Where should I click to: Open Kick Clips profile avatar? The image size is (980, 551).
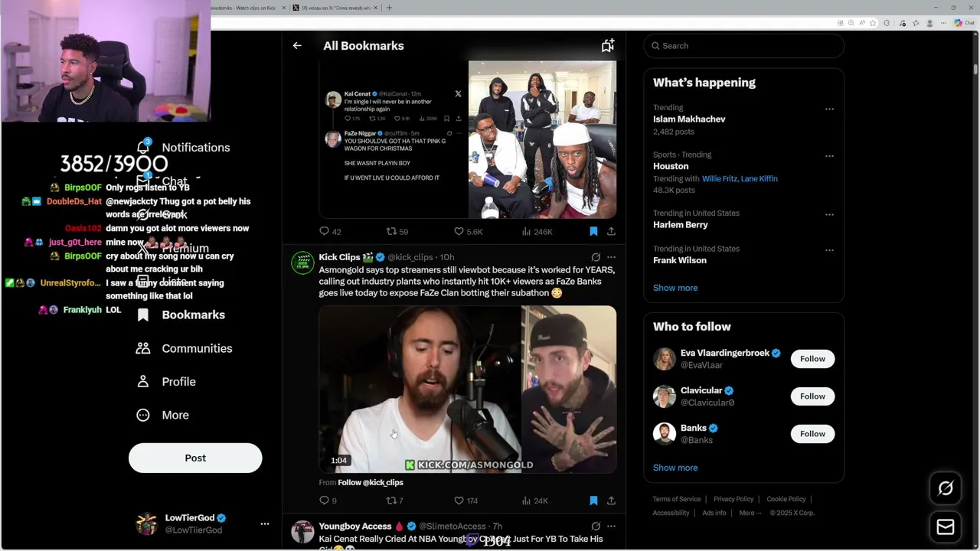pyautogui.click(x=302, y=262)
